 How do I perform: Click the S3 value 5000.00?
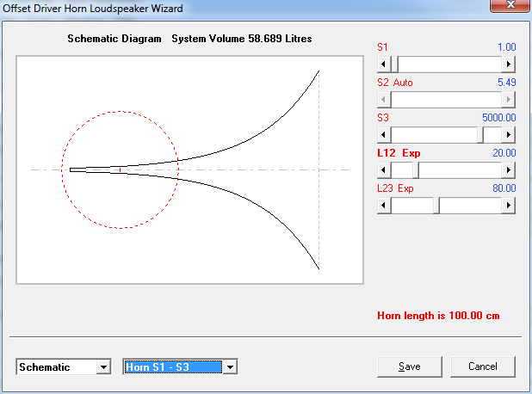pos(499,118)
